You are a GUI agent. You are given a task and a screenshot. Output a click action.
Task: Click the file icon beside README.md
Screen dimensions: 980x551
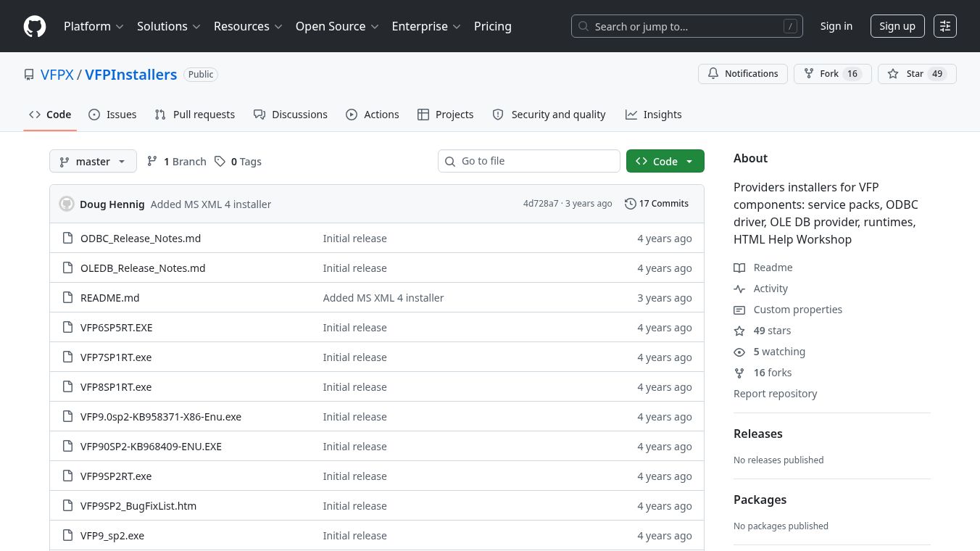pos(67,297)
